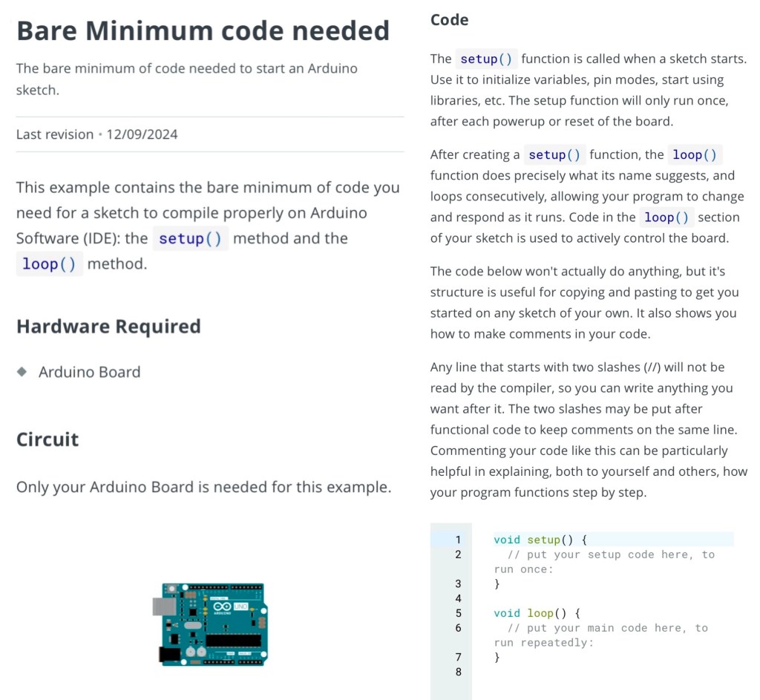Click line number 8 in code gutter

coord(458,672)
